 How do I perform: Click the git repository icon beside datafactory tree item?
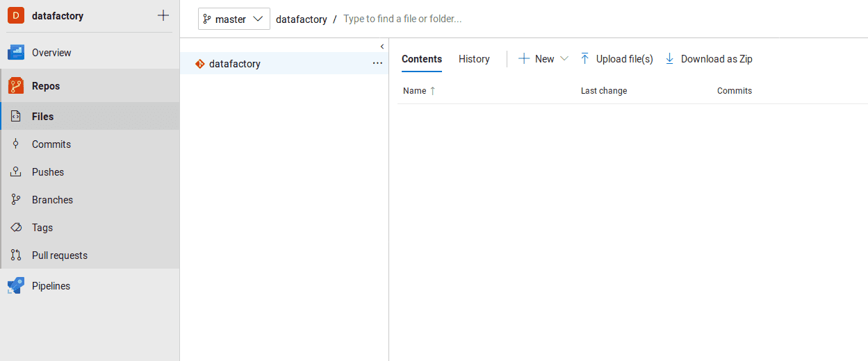pyautogui.click(x=200, y=64)
